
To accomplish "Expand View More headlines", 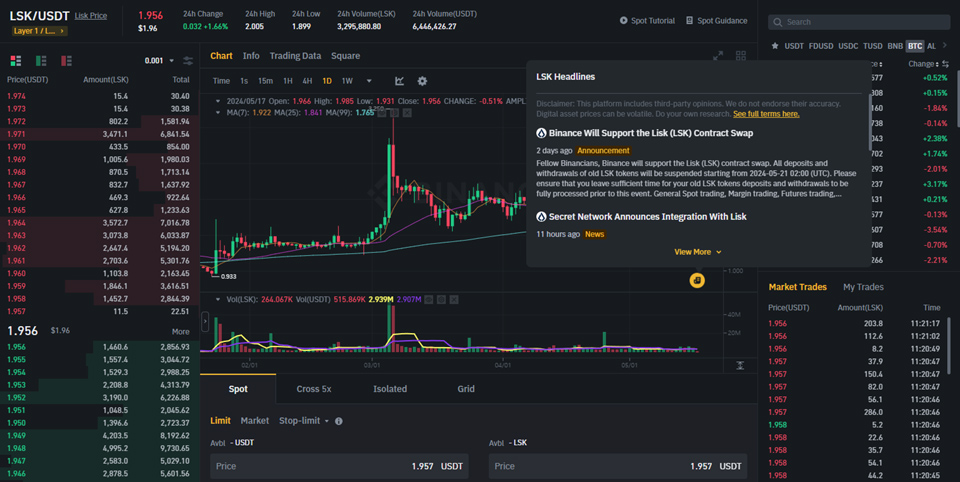I will (698, 252).
